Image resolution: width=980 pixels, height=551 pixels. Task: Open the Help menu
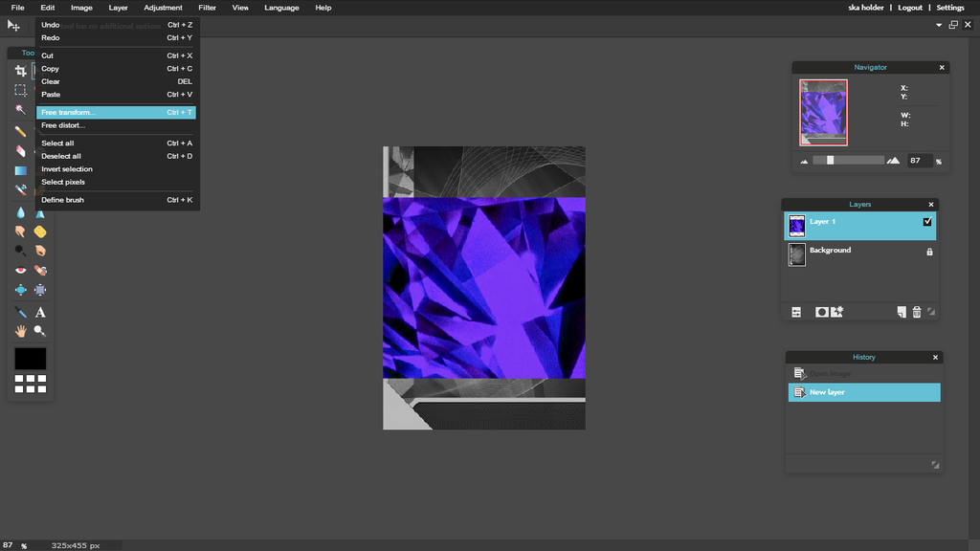click(323, 8)
